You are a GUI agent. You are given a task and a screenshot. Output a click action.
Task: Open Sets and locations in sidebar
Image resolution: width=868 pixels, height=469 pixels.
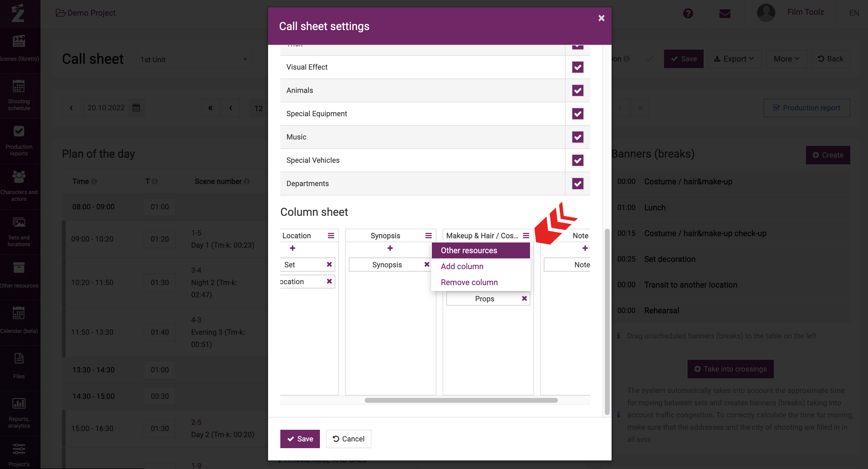[19, 232]
